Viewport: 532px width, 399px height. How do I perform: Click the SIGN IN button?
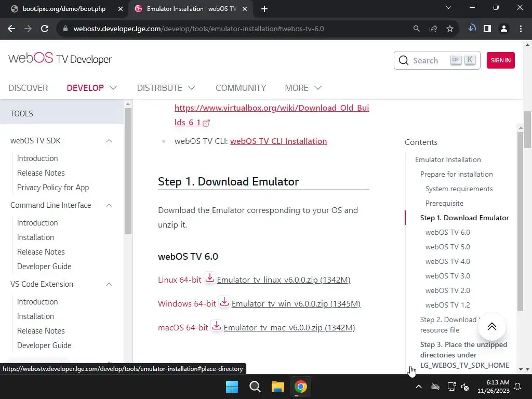click(500, 60)
